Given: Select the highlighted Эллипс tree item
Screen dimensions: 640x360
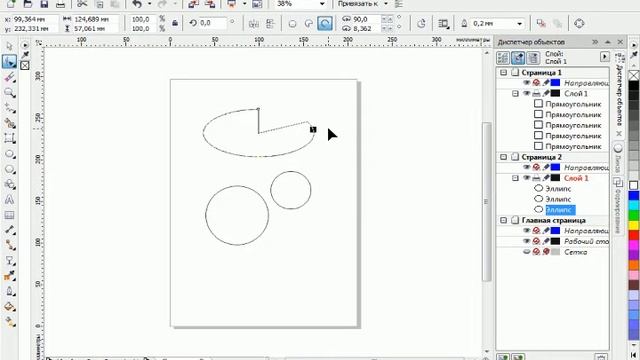Looking at the screenshot, I should click(560, 210).
